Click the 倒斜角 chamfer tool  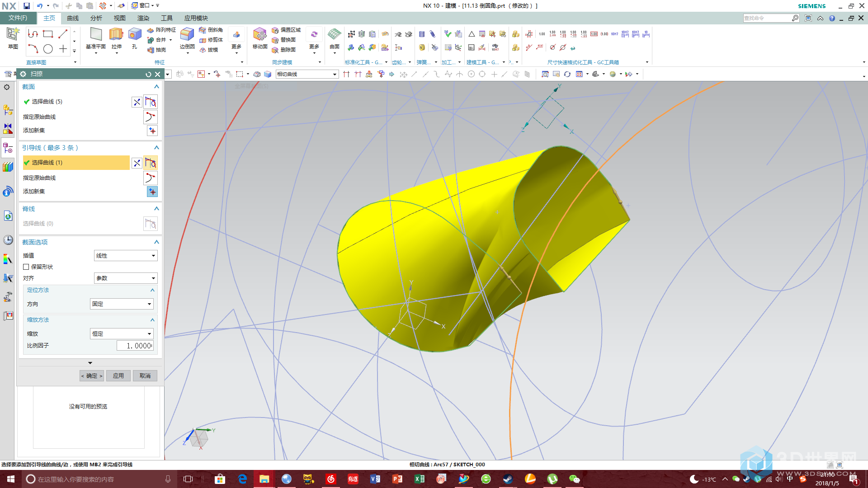click(211, 30)
